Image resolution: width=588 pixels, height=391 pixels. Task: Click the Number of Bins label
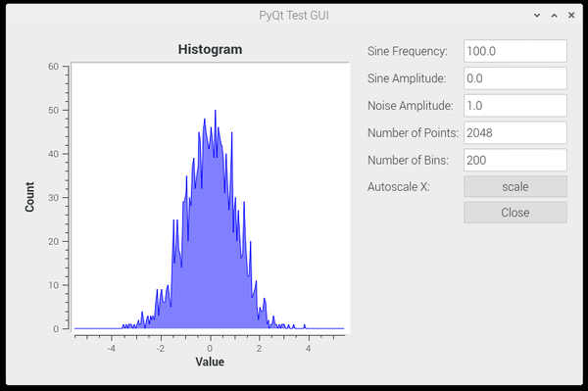[x=408, y=161]
